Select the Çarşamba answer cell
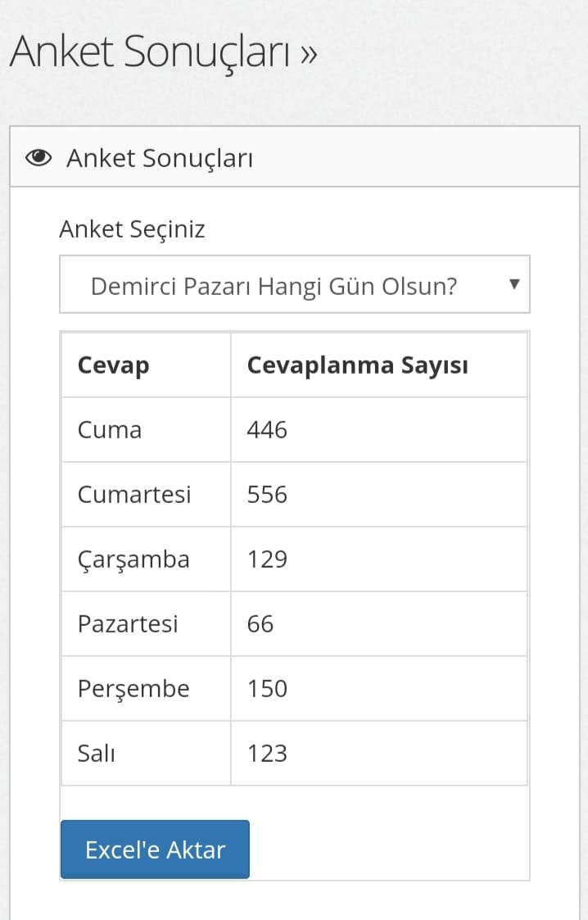This screenshot has width=588, height=920. [133, 559]
